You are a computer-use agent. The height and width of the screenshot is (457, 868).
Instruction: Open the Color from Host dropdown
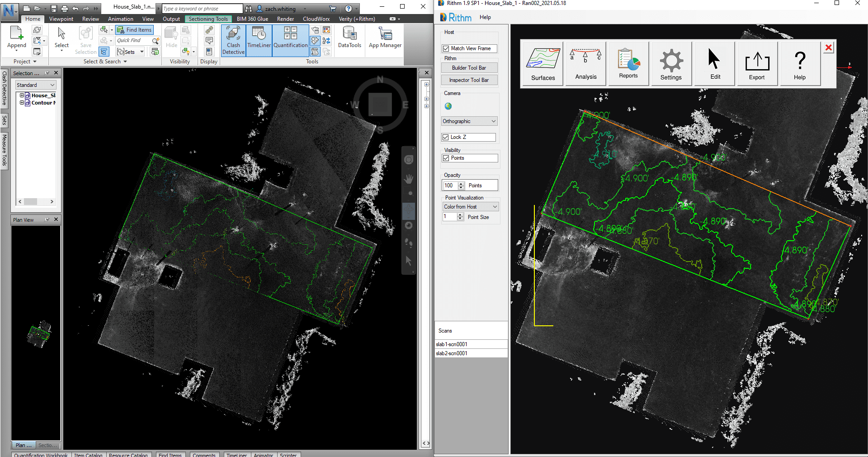pos(470,206)
